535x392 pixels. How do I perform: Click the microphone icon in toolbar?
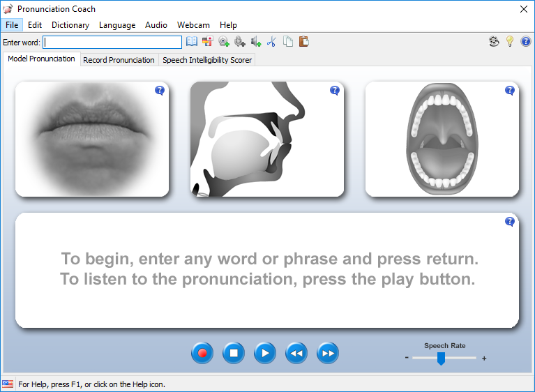click(x=240, y=42)
